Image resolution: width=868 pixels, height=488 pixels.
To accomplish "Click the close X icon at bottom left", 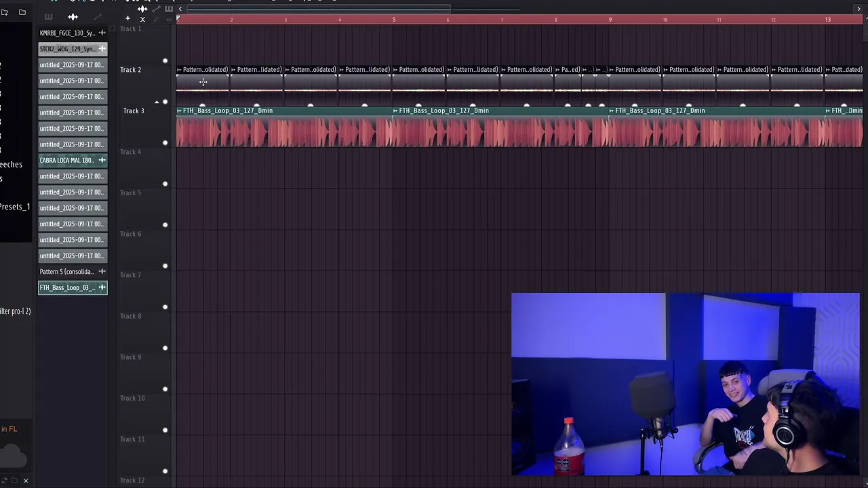I will point(26,481).
